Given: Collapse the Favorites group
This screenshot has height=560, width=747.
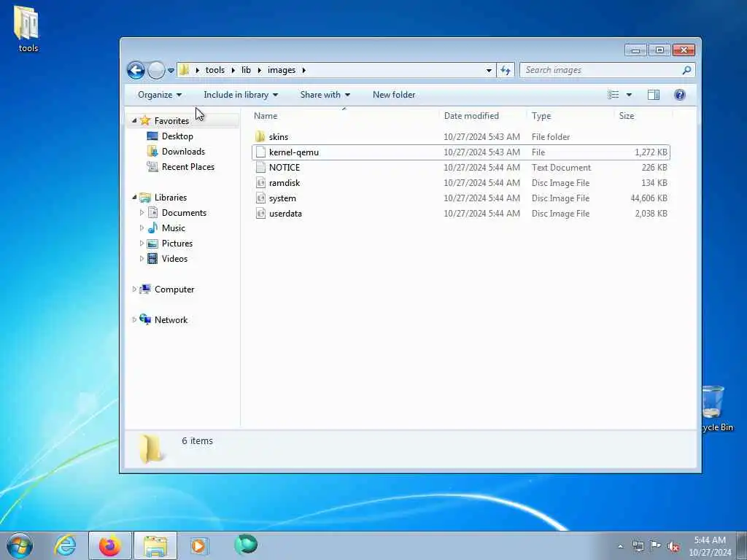Looking at the screenshot, I should click(134, 120).
